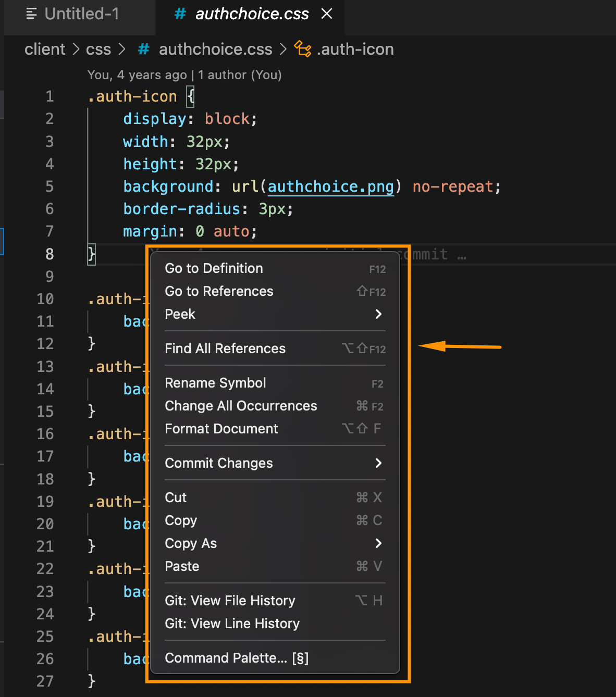Click the margin property on line 7

tap(150, 232)
